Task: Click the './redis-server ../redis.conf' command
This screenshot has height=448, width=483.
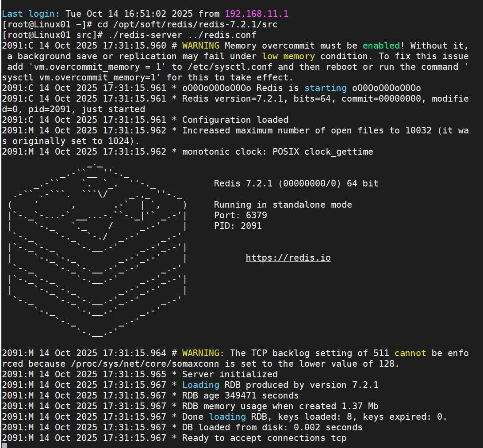Action: (x=182, y=35)
